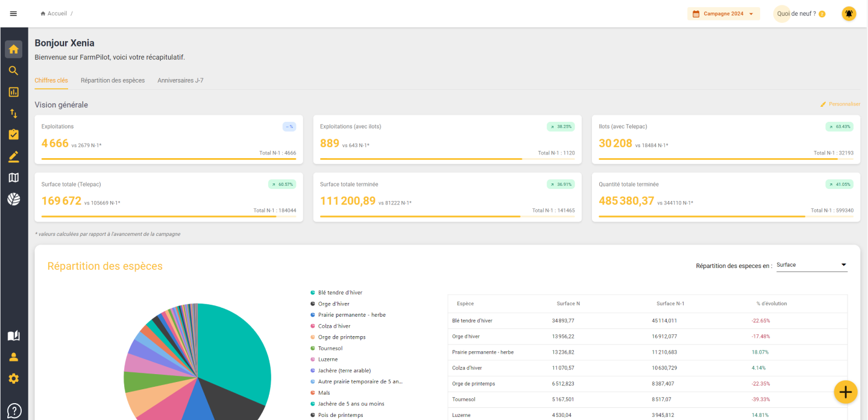Open the settings gear in sidebar
The width and height of the screenshot is (868, 420).
click(x=13, y=378)
